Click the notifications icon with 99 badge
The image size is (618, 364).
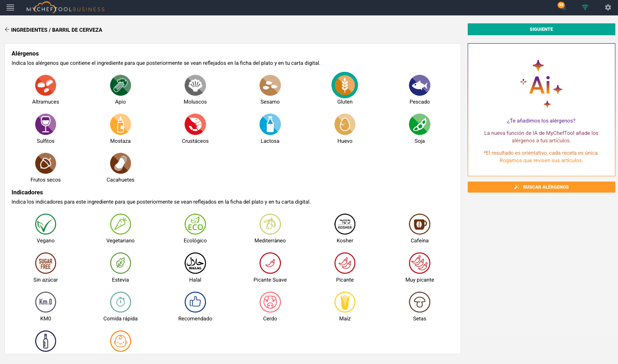[x=562, y=7]
